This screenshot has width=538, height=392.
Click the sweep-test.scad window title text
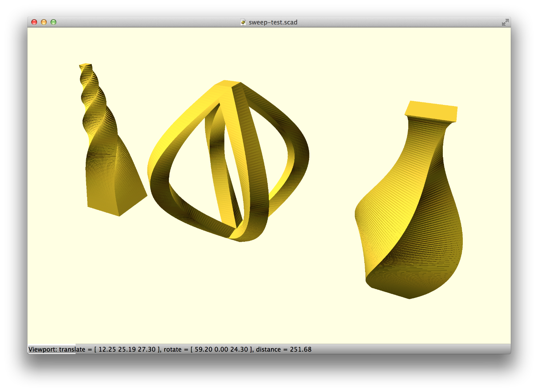(273, 22)
